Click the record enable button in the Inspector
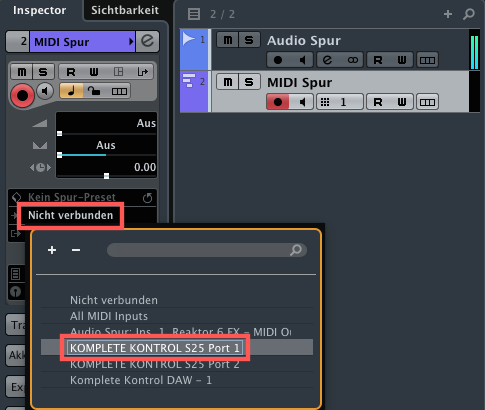The image size is (485, 410). [22, 96]
